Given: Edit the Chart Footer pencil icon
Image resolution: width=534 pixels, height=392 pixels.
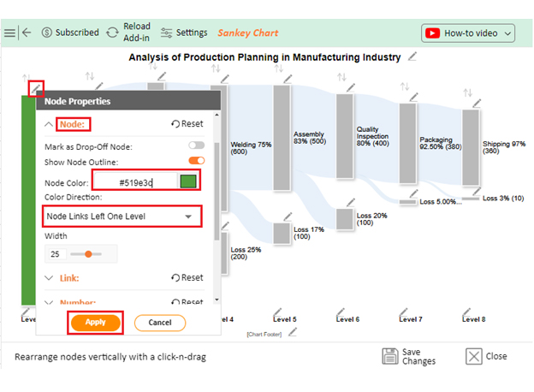Looking at the screenshot, I should click(x=293, y=332).
